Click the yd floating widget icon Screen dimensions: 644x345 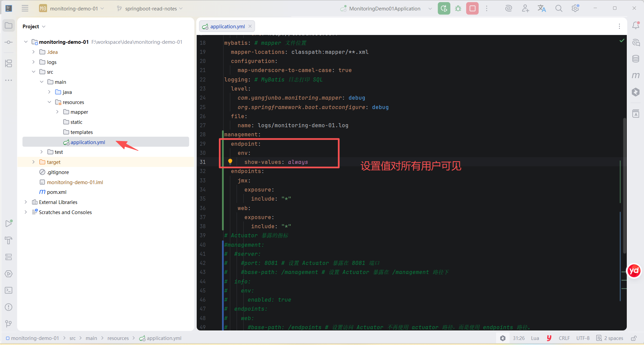coord(634,271)
